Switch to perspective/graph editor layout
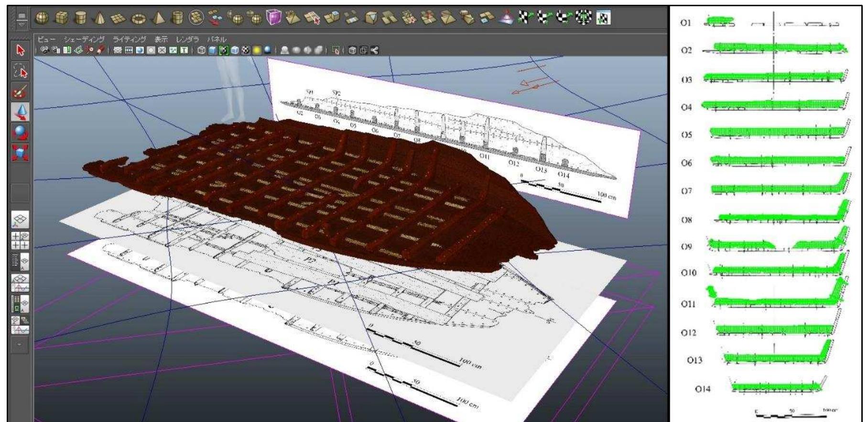868x422 pixels. click(20, 283)
